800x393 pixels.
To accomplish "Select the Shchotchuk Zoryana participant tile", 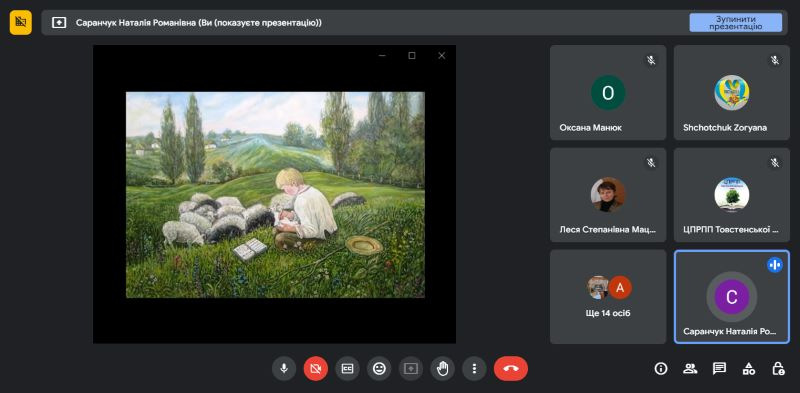I will tap(732, 92).
